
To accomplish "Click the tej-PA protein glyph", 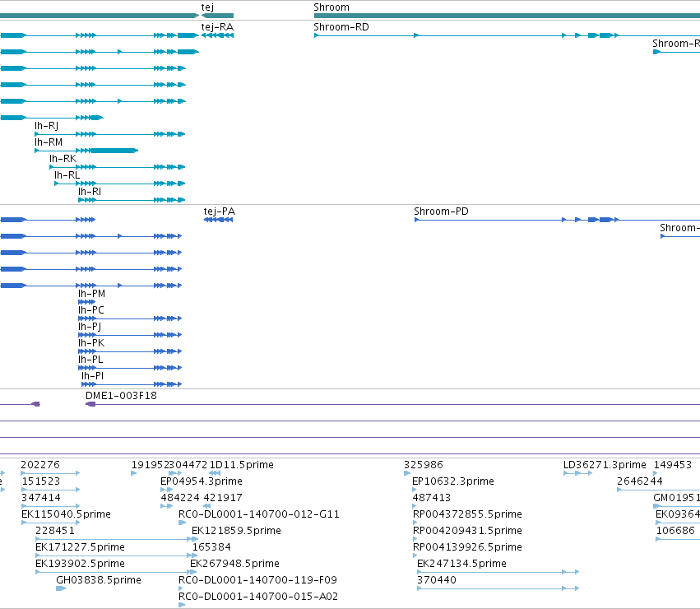I will [x=219, y=220].
